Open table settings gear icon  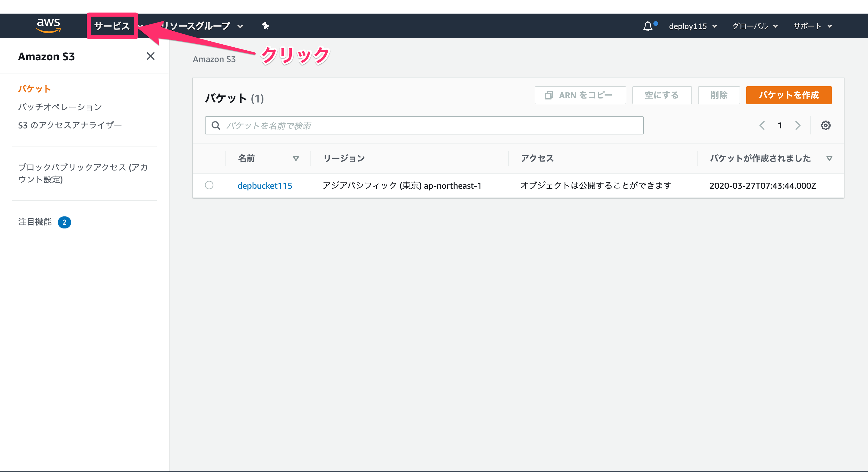click(x=825, y=125)
